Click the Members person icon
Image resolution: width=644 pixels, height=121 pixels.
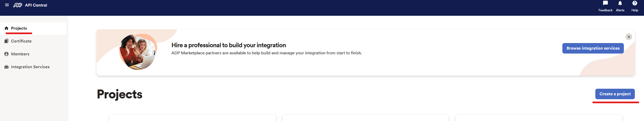(x=7, y=54)
